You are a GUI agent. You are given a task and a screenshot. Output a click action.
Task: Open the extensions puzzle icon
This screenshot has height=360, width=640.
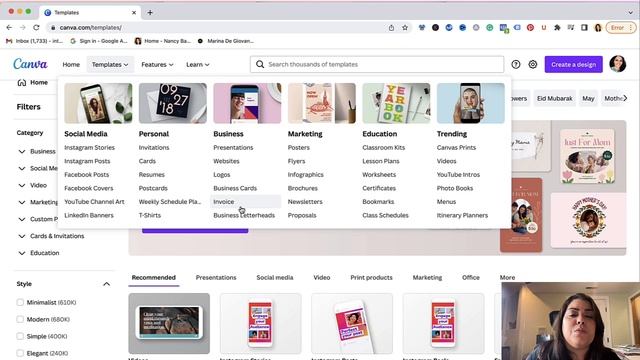click(x=557, y=28)
